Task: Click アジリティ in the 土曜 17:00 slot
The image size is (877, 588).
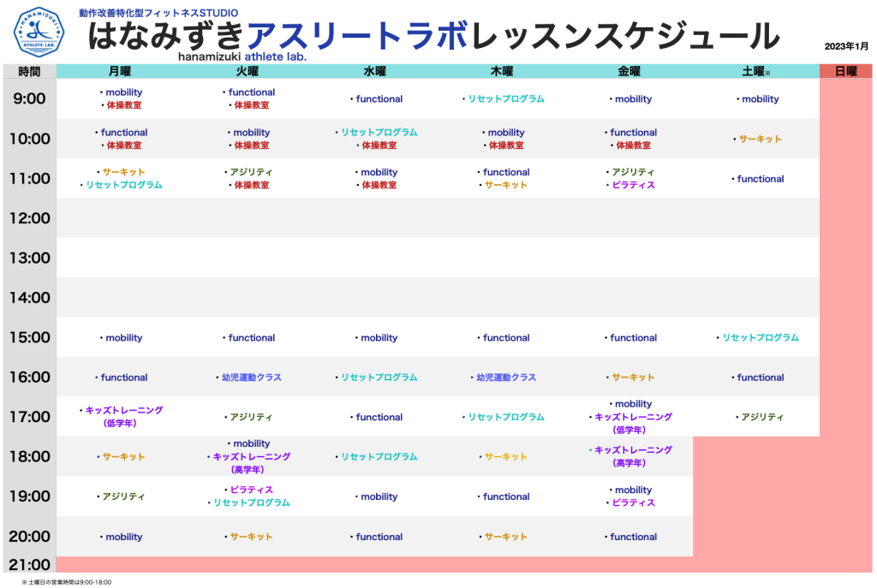Action: point(762,417)
